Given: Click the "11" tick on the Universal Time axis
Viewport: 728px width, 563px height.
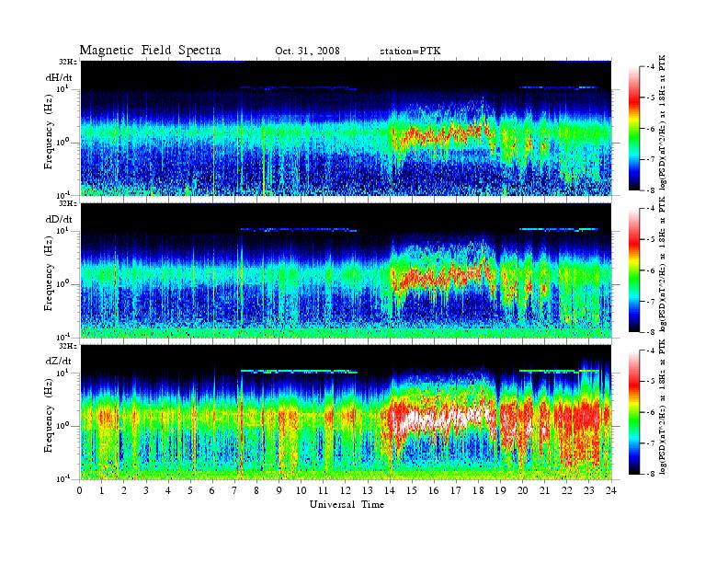Looking at the screenshot, I should [324, 490].
